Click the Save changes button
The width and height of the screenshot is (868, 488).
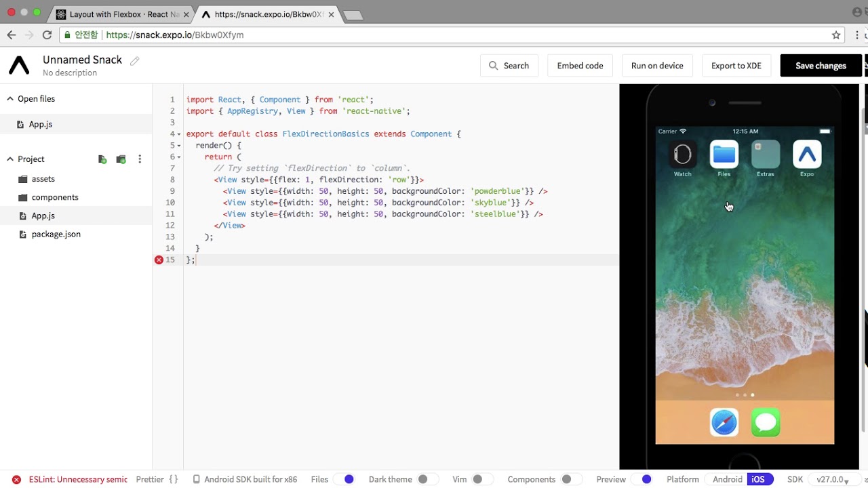tap(821, 66)
